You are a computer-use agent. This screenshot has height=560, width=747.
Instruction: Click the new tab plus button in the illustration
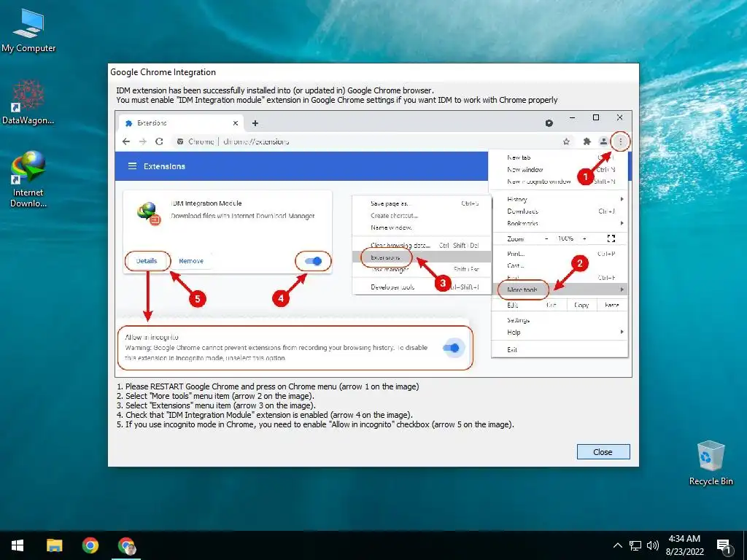255,123
